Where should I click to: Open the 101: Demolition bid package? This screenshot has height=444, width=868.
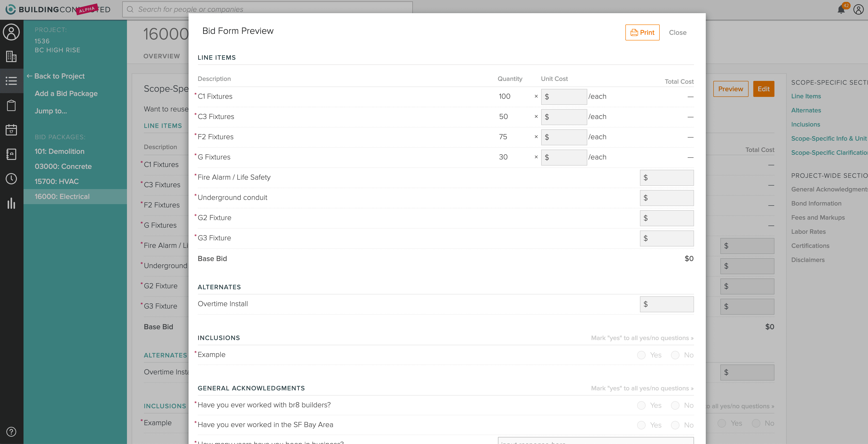click(59, 151)
